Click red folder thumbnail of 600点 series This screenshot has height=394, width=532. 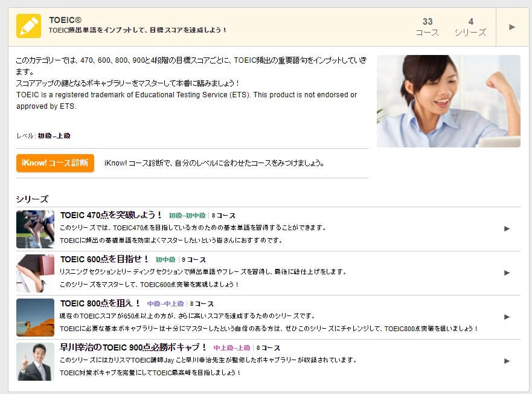point(35,273)
